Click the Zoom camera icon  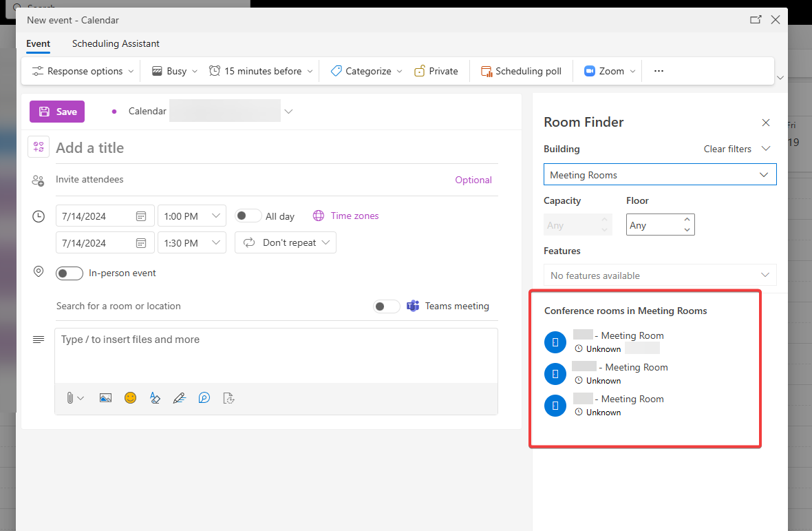(589, 71)
